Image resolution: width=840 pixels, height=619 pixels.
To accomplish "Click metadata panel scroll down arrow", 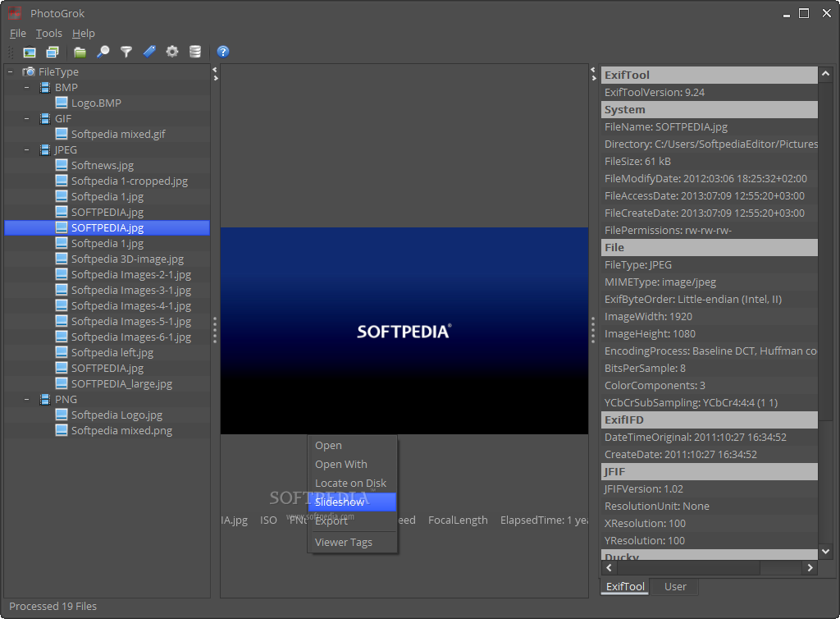I will point(825,552).
